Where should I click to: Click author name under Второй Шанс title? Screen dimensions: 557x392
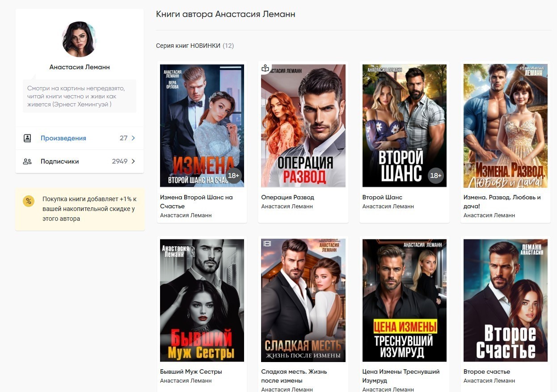coord(388,207)
